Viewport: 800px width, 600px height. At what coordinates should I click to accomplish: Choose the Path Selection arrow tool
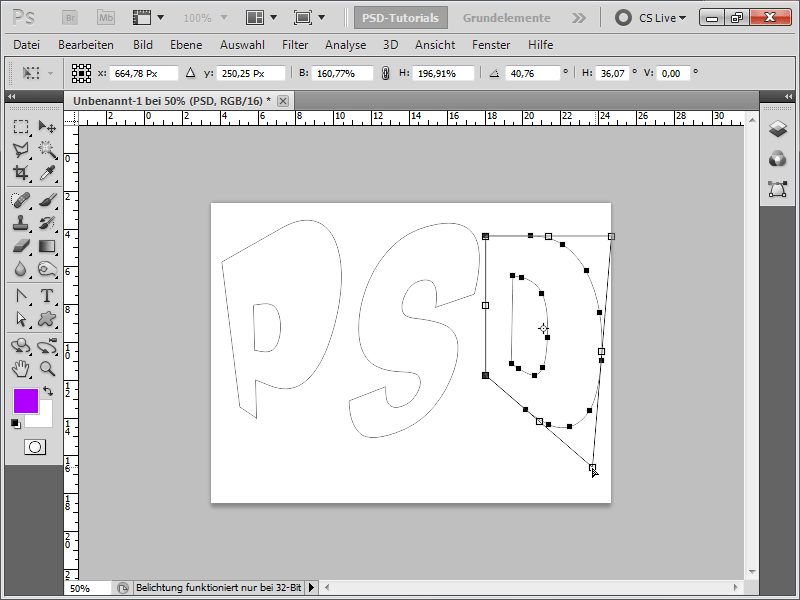coord(20,319)
